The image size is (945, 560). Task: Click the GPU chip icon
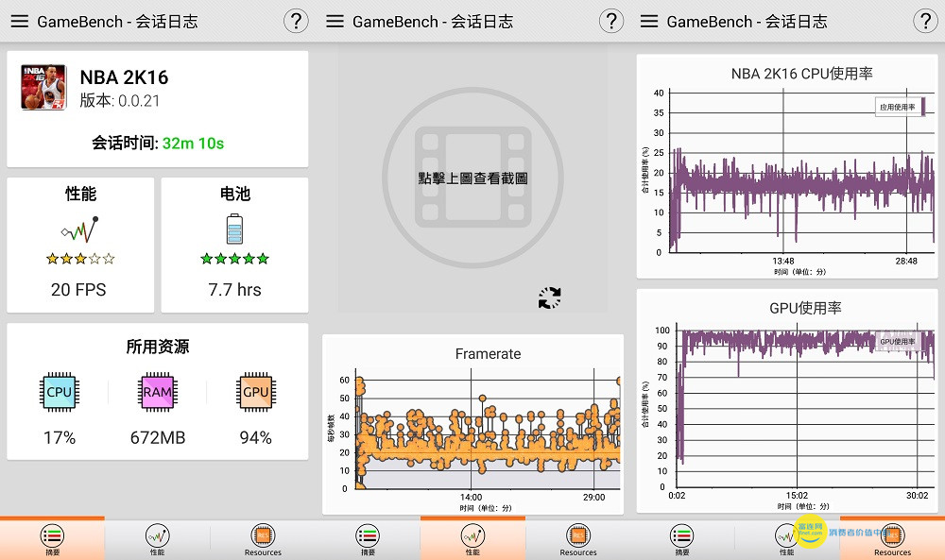tap(255, 392)
